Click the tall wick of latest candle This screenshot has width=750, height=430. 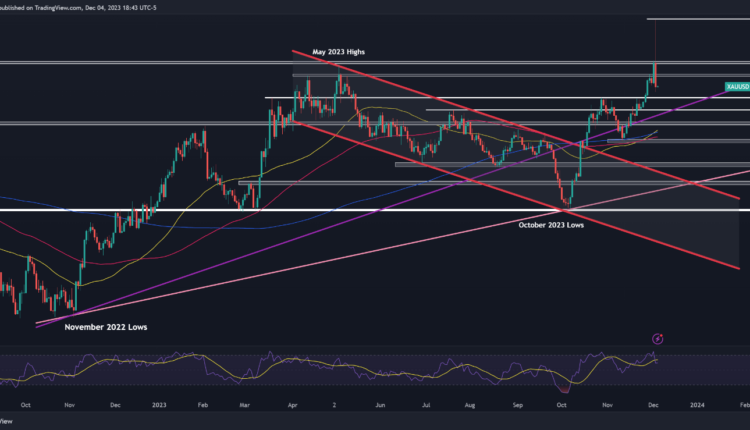655,42
